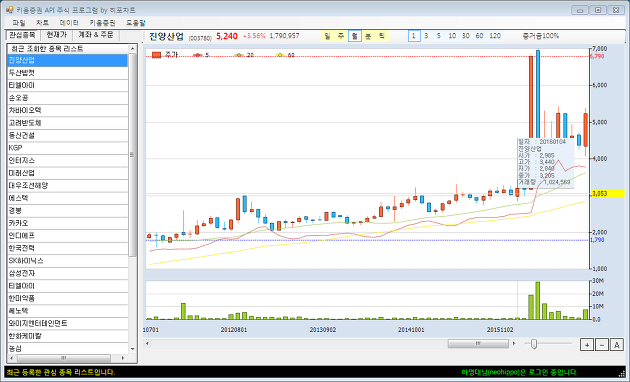The image size is (630, 382).
Task: Select 한화케미칼 in the stock list
Action: pyautogui.click(x=68, y=336)
